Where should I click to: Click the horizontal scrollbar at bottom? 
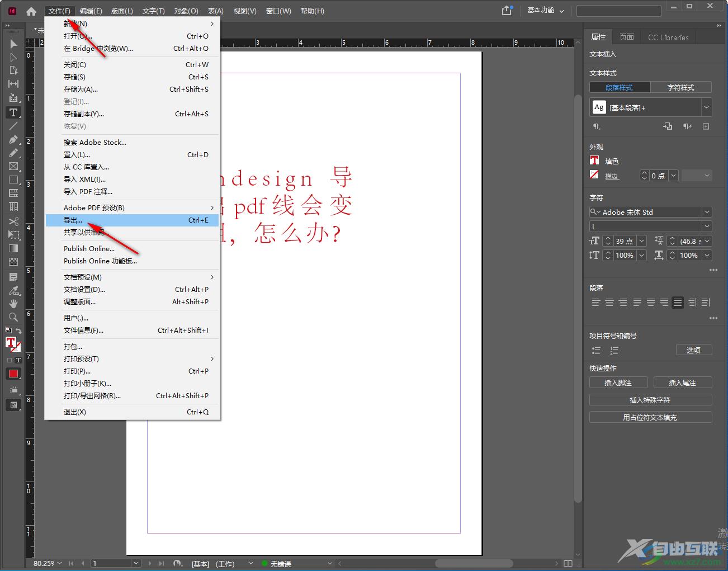click(474, 563)
